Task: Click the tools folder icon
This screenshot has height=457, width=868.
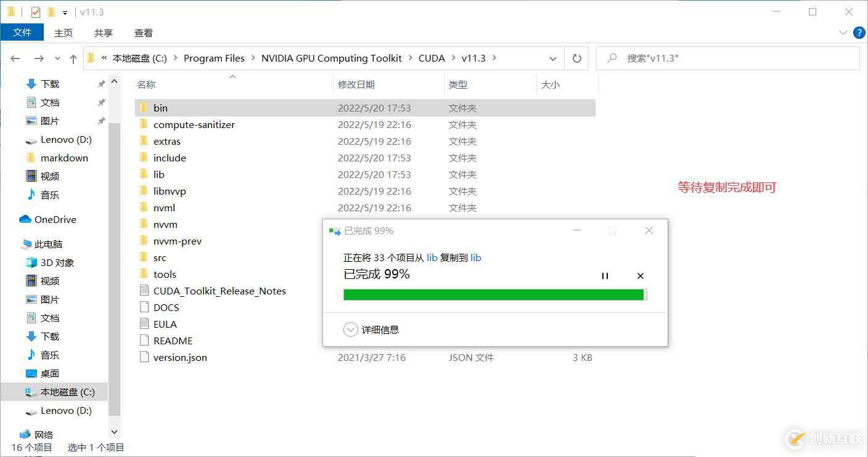Action: click(144, 274)
